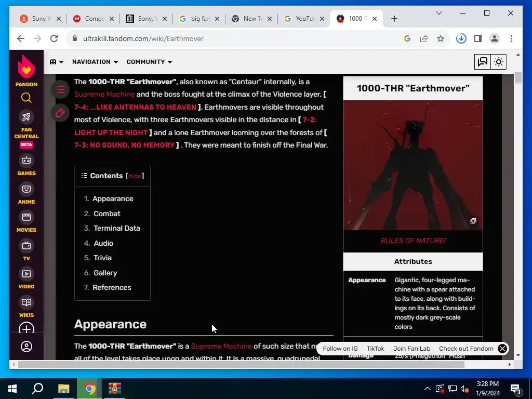The width and height of the screenshot is (532, 399).
Task: Open the Fandom sidebar search icon
Action: [26, 98]
